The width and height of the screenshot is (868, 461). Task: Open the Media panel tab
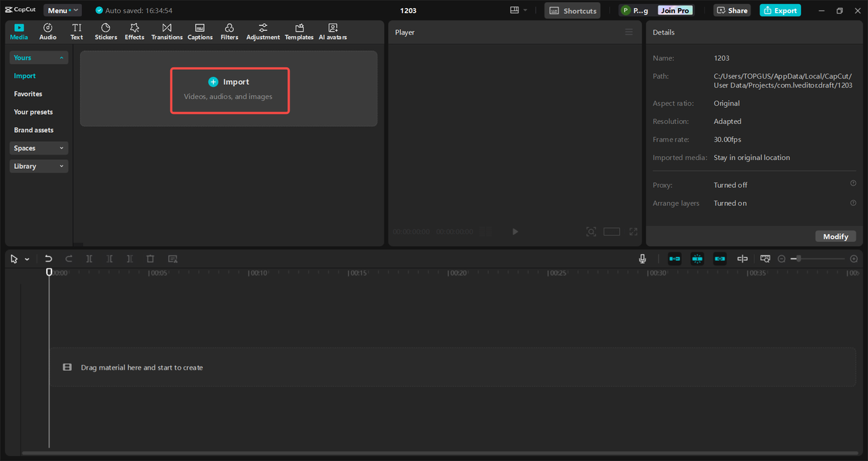(19, 31)
